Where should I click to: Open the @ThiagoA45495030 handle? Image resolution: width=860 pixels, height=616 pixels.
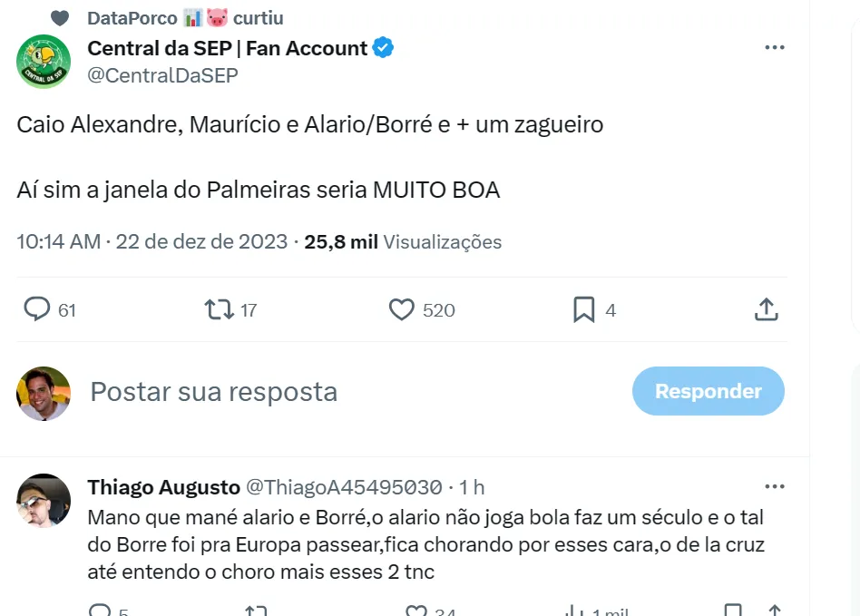345,487
